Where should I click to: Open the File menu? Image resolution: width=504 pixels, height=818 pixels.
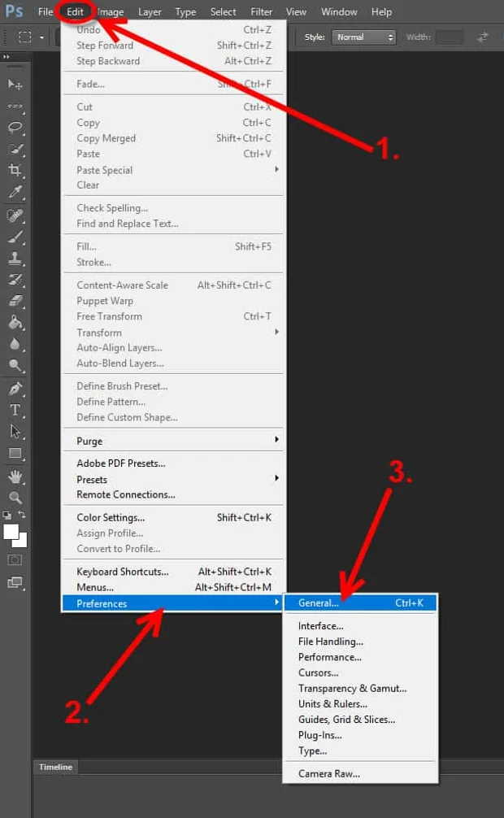pyautogui.click(x=46, y=11)
